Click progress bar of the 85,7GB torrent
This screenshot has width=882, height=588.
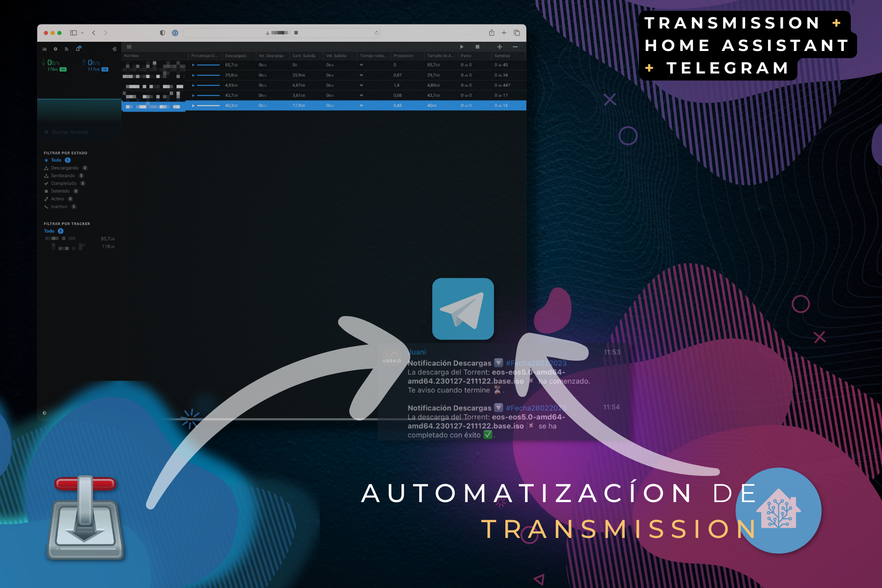208,65
